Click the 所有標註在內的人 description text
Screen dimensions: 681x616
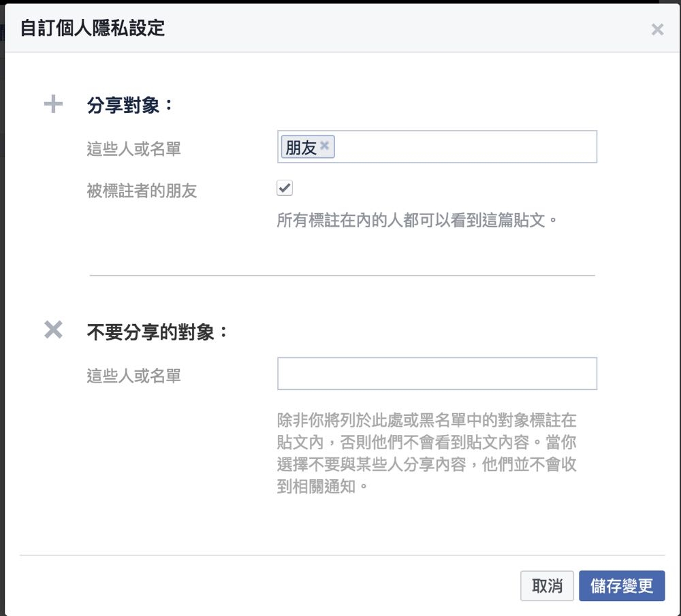[x=417, y=221]
